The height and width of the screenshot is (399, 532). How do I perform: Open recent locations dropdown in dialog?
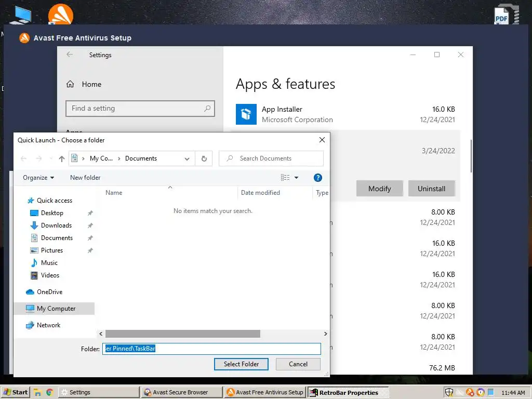(x=51, y=158)
